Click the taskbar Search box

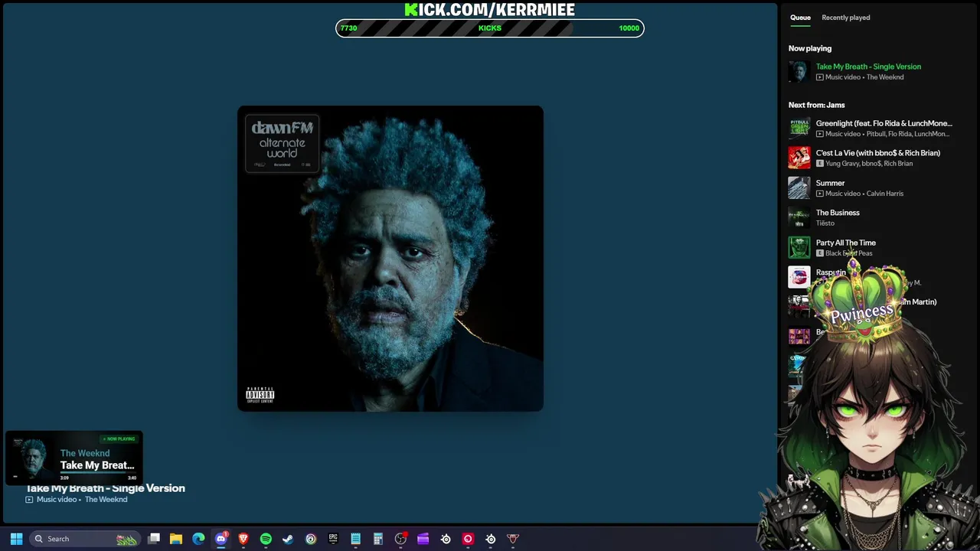click(x=84, y=539)
